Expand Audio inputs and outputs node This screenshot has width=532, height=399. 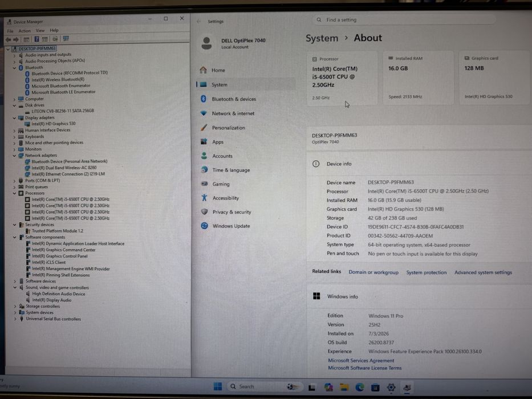[x=15, y=55]
